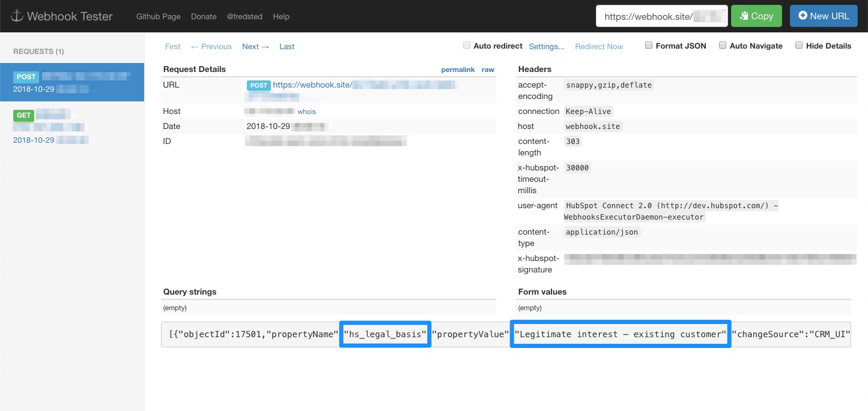The image size is (868, 411).
Task: Click the POST badge in Request Details
Action: point(258,85)
